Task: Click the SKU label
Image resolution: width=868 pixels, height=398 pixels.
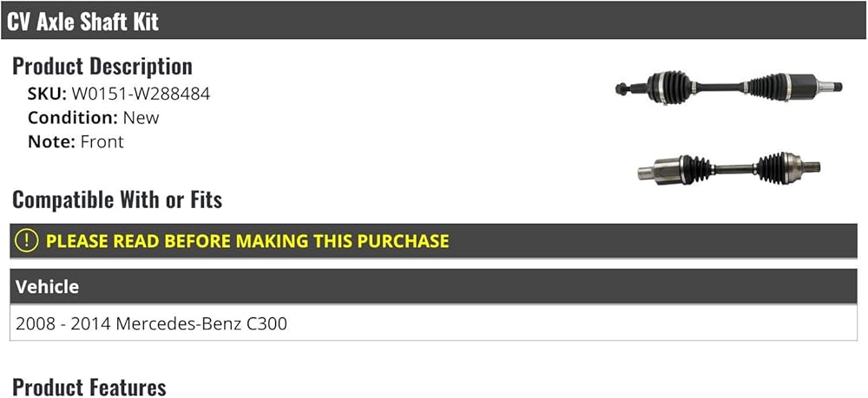Action: pos(47,93)
